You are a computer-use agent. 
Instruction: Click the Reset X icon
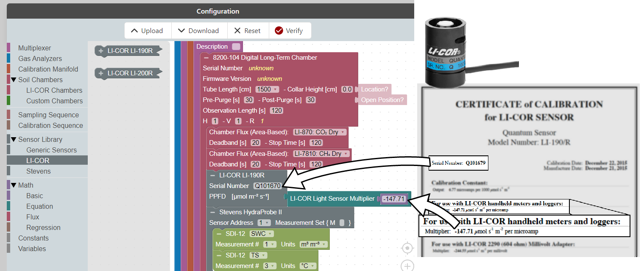tap(237, 30)
